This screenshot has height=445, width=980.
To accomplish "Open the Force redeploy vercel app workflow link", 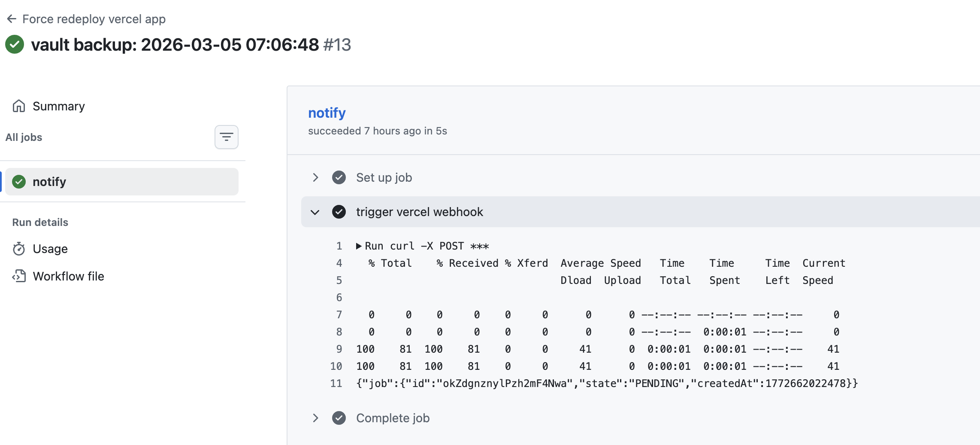I will (x=94, y=19).
